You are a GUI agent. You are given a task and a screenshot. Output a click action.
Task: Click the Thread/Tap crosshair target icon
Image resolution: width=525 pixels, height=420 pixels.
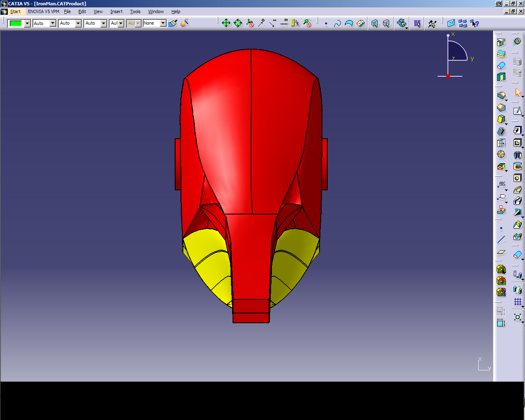click(501, 154)
